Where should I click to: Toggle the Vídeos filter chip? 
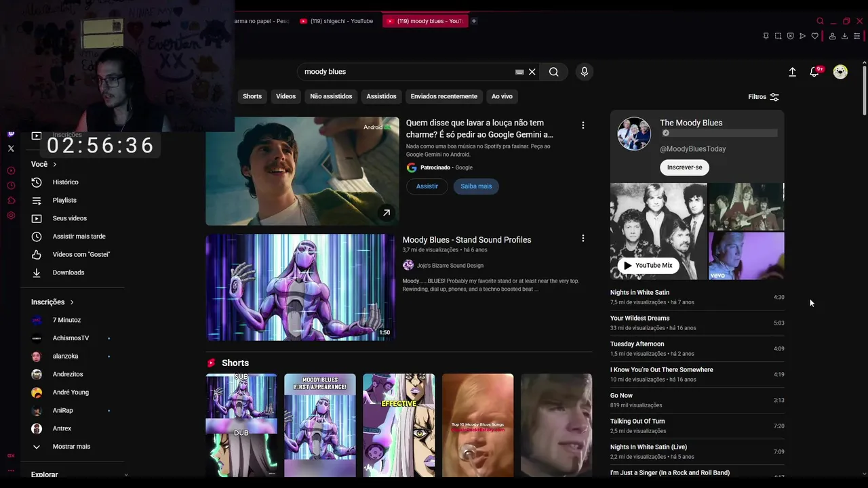pyautogui.click(x=285, y=96)
